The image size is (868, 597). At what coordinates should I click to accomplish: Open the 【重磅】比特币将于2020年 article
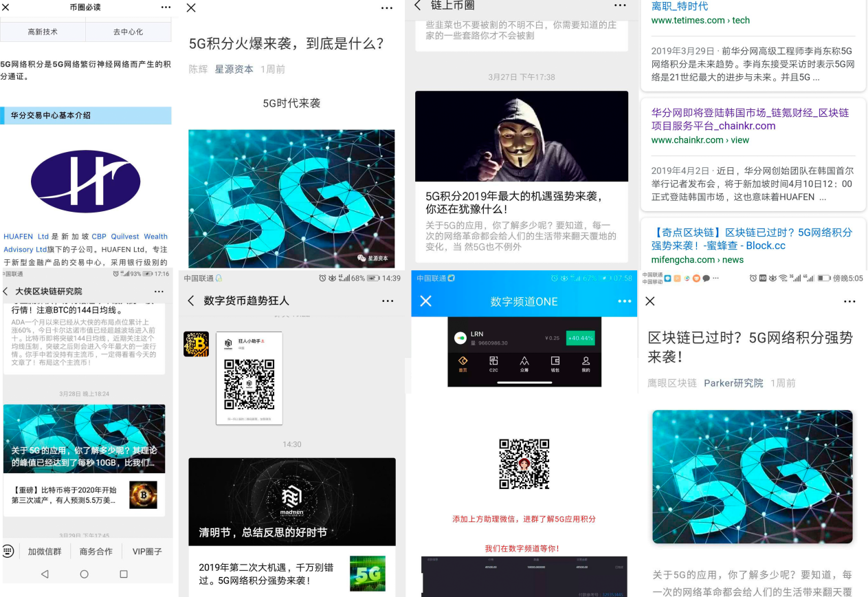[65, 495]
